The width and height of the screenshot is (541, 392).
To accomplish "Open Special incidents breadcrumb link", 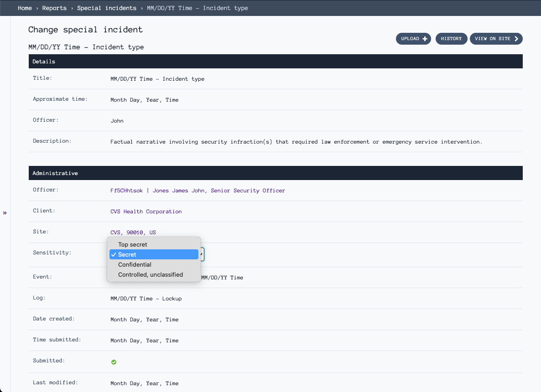I will 107,8.
